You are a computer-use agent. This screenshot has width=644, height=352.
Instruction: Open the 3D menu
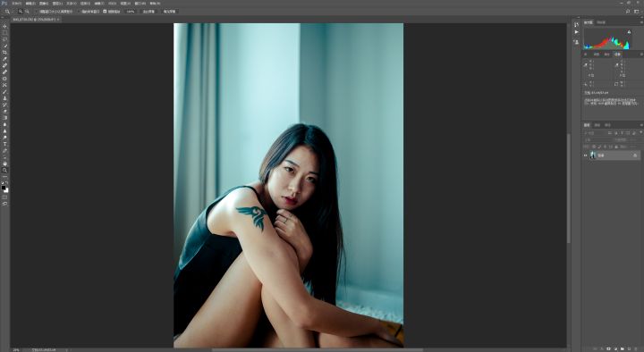112,4
